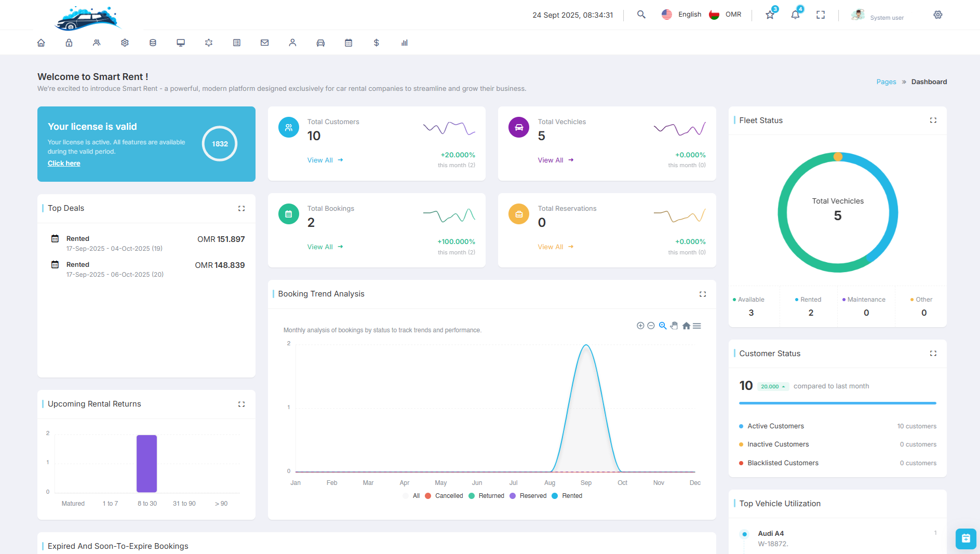
Task: Open the chart hamburger menu
Action: [697, 326]
